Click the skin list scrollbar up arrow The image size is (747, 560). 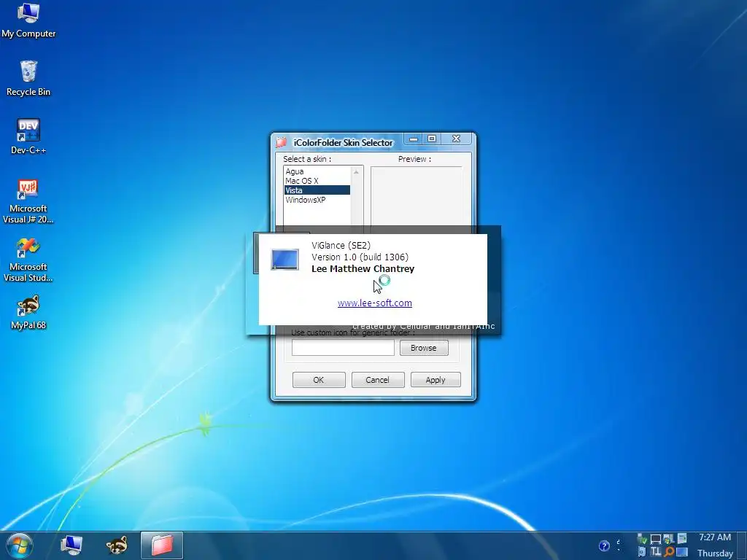(x=356, y=171)
